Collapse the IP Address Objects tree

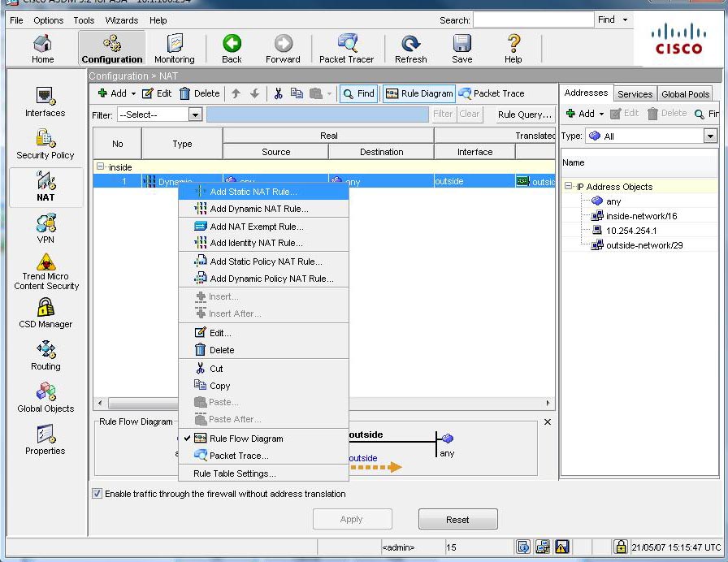click(x=568, y=186)
